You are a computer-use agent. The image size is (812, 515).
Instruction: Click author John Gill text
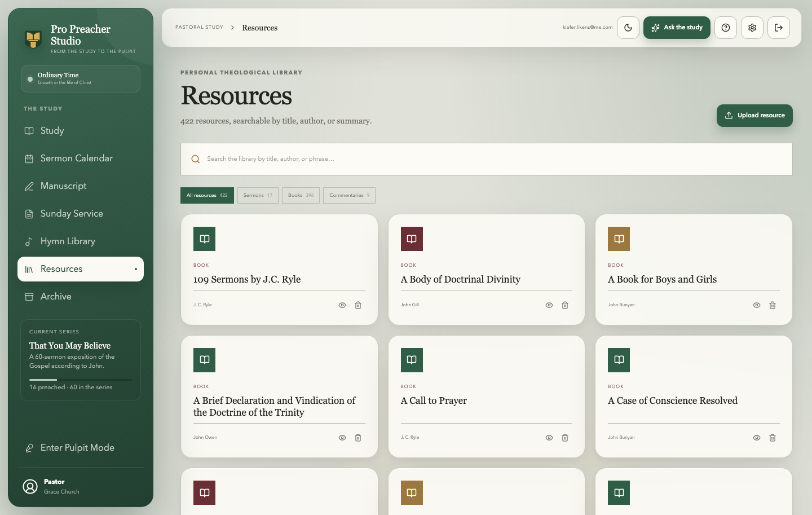click(410, 305)
